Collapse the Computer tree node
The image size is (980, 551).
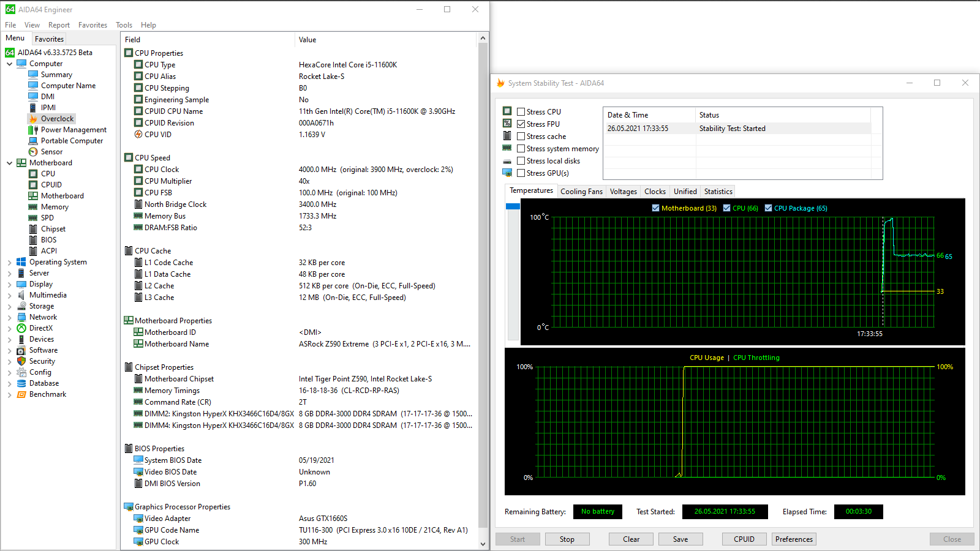tap(9, 63)
